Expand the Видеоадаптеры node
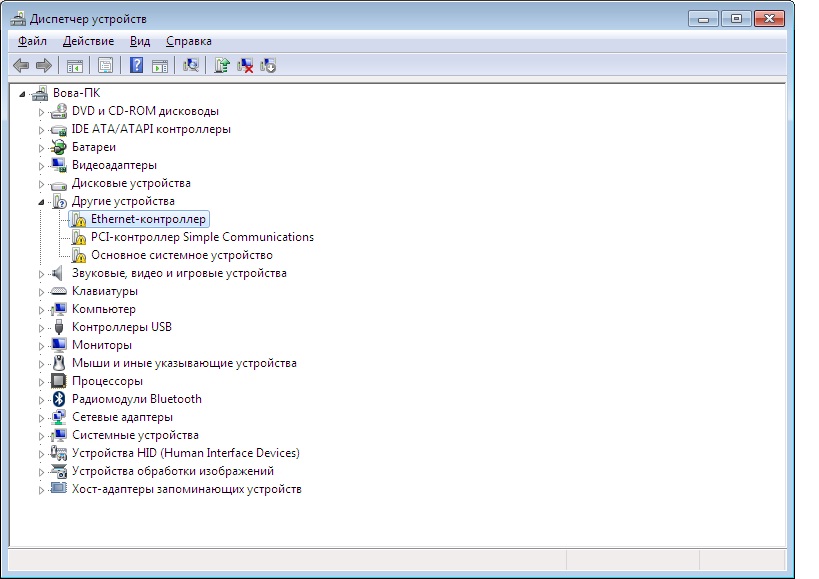The width and height of the screenshot is (819, 579). [42, 166]
